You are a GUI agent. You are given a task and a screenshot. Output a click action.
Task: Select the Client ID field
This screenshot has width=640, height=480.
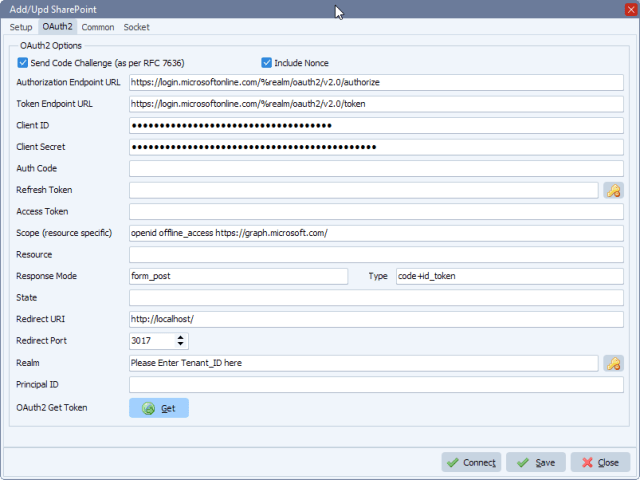[376, 125]
